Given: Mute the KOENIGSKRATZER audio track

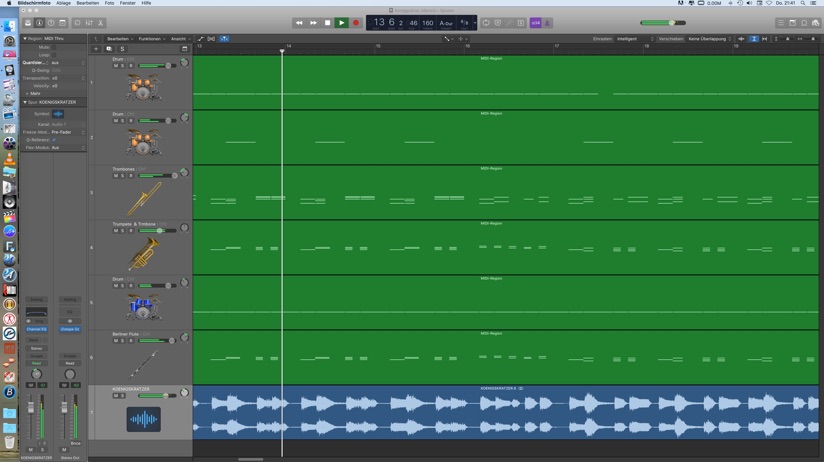Looking at the screenshot, I should pos(116,396).
